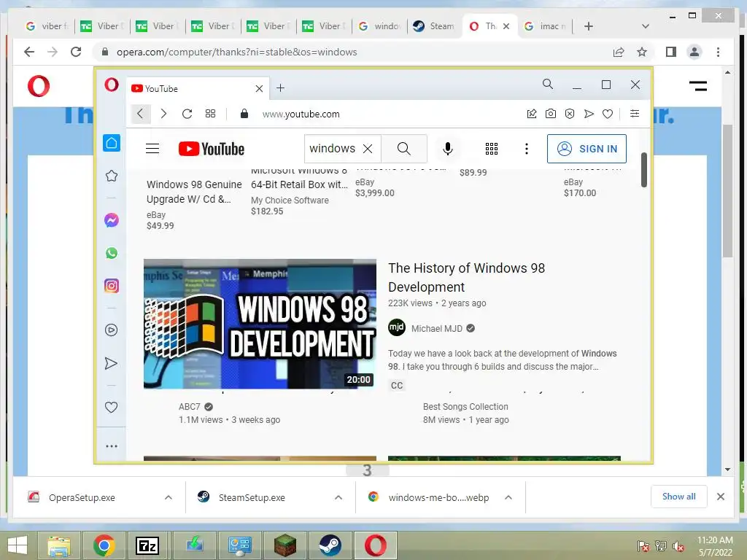The width and height of the screenshot is (747, 560).
Task: Switch to Chrome tab 'viber f'
Action: click(x=47, y=26)
